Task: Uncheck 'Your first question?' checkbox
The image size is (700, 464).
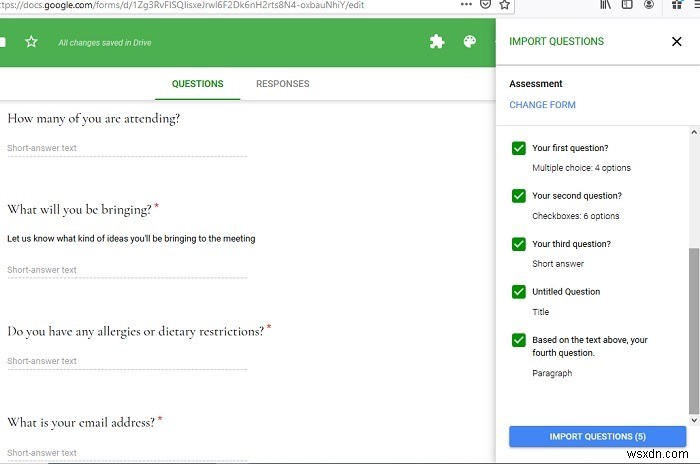Action: [519, 148]
